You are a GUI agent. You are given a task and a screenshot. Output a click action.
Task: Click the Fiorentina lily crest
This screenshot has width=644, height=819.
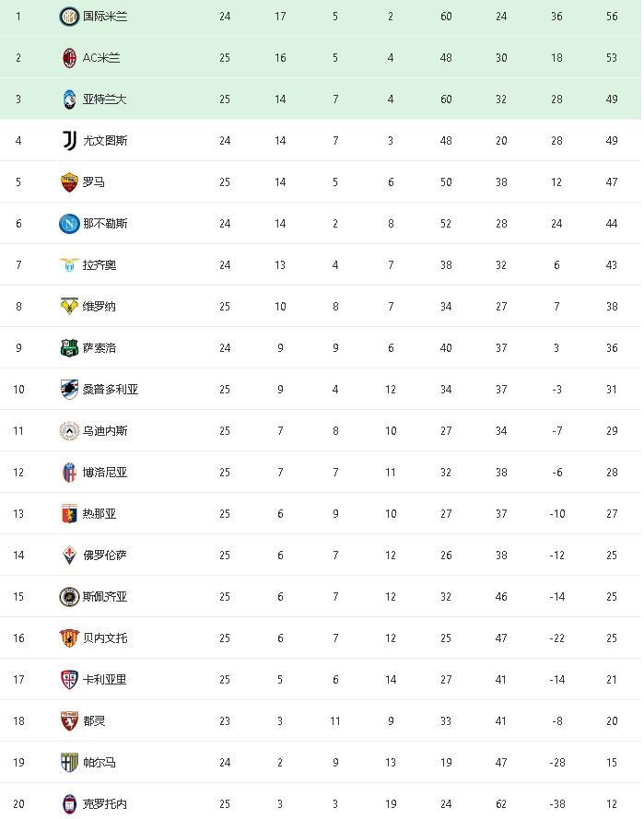tap(69, 556)
